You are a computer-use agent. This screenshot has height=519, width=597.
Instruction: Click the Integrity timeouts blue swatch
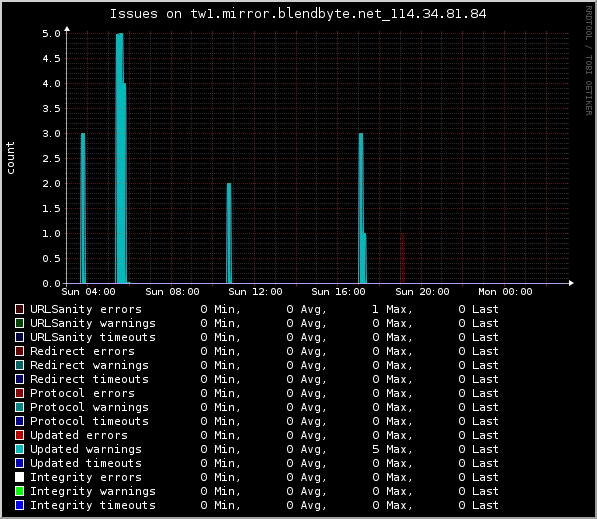(x=19, y=505)
